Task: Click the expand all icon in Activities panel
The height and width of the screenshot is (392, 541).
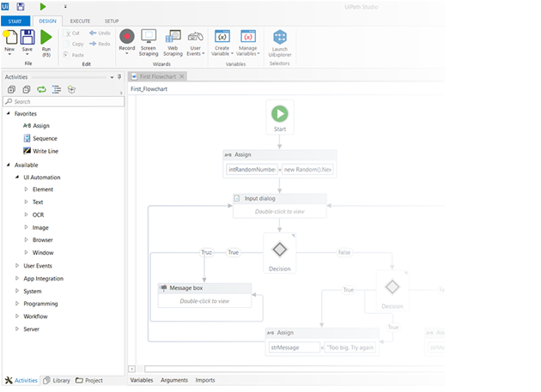Action: point(11,90)
